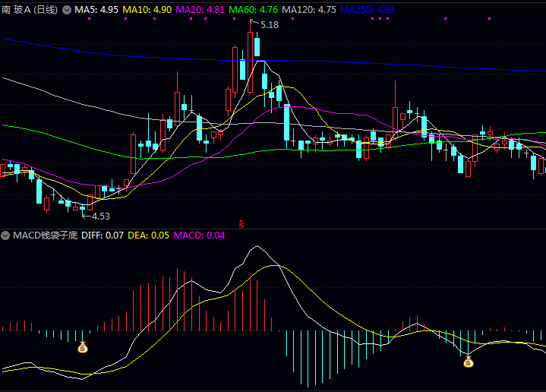The image size is (546, 392).
Task: Click the right money bag bottom signal
Action: coord(469,362)
